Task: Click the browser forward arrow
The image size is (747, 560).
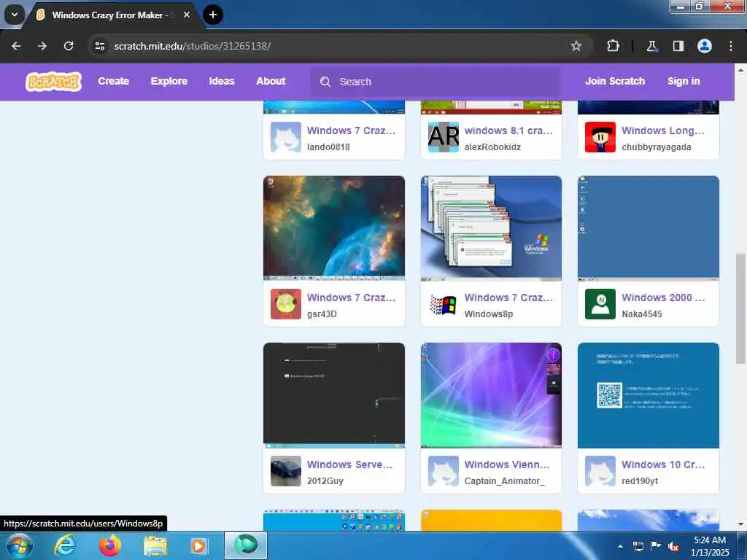Action: (42, 46)
